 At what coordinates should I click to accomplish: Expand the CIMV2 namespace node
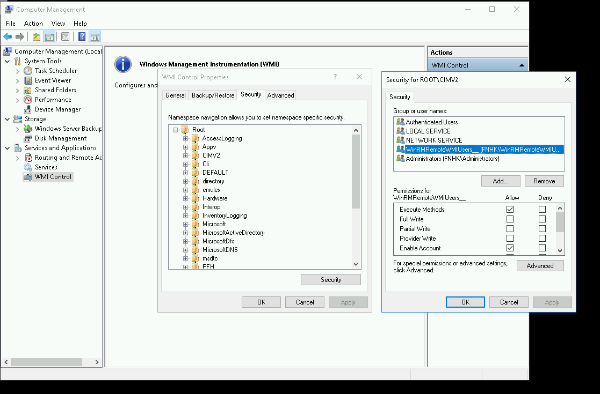point(186,155)
